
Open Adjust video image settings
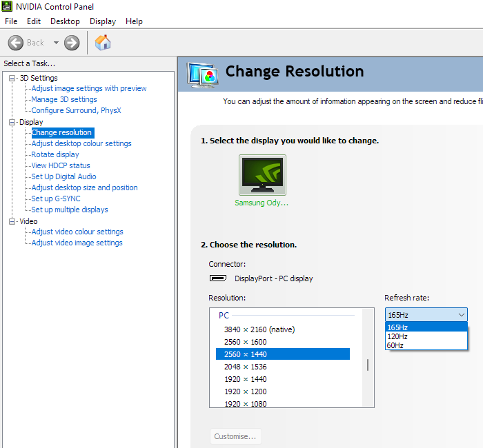pos(77,243)
